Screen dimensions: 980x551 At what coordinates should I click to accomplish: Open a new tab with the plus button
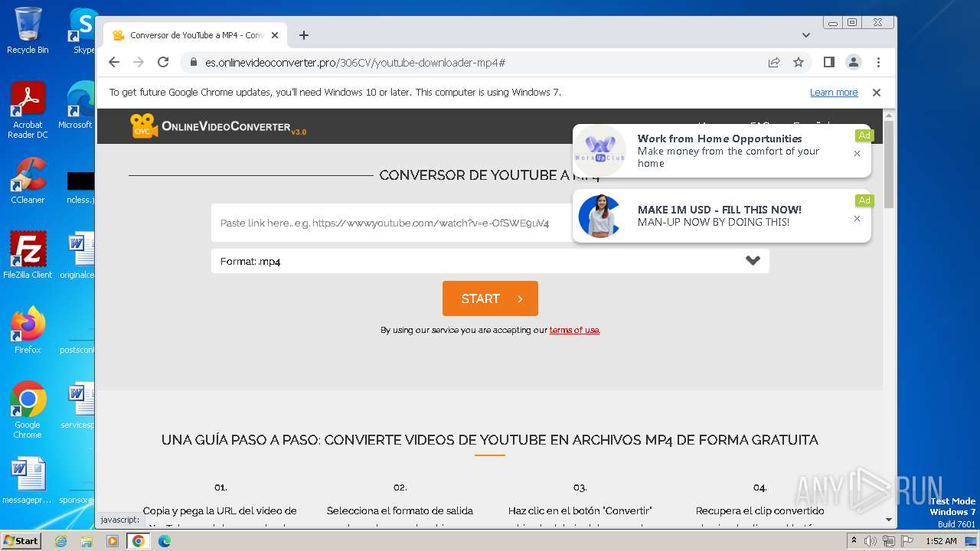304,35
